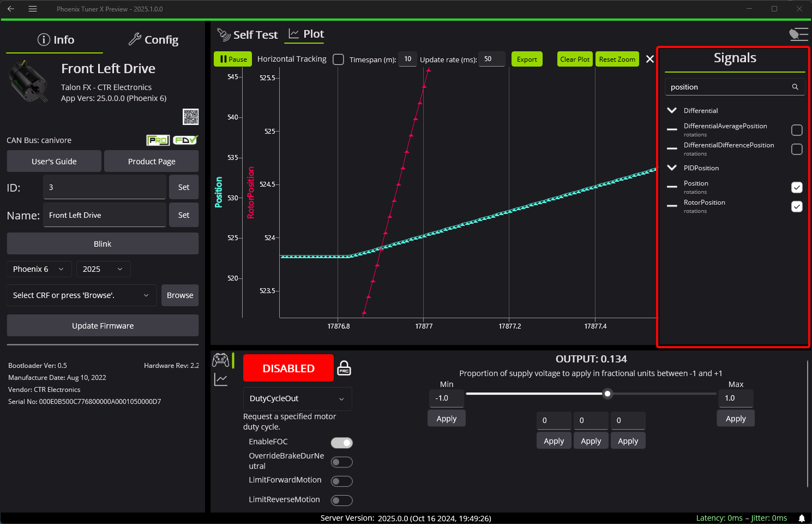Open the gamepad control view

coord(220,360)
